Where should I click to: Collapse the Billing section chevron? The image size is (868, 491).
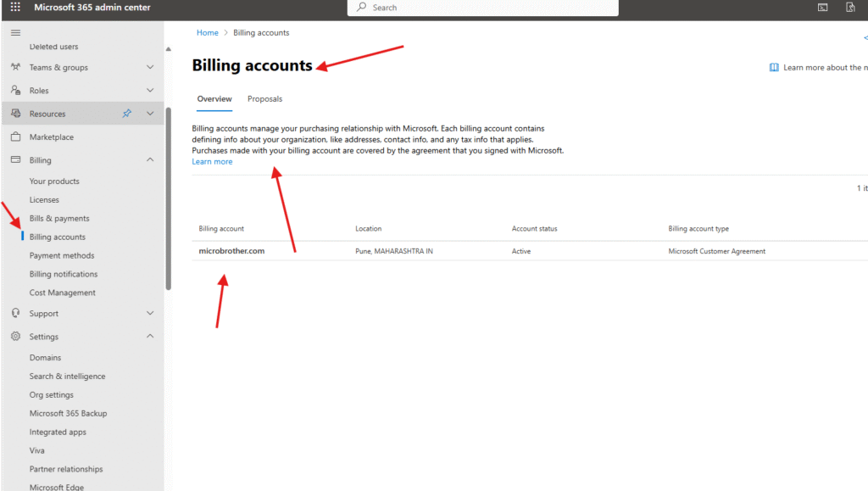(x=150, y=160)
